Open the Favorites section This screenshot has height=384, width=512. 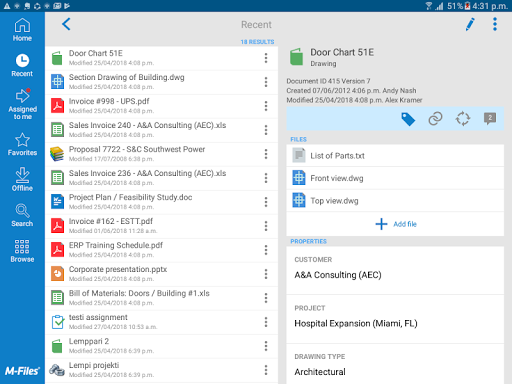coord(22,144)
